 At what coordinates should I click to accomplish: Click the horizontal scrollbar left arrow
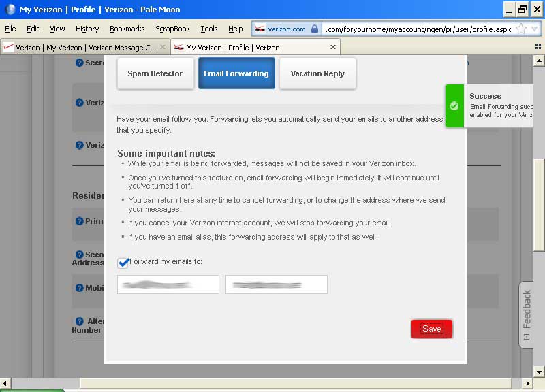point(5,384)
